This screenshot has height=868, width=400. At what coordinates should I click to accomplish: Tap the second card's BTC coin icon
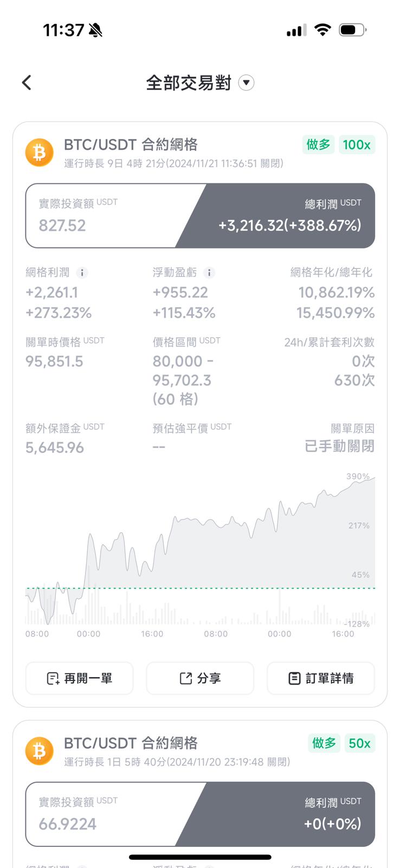40,751
